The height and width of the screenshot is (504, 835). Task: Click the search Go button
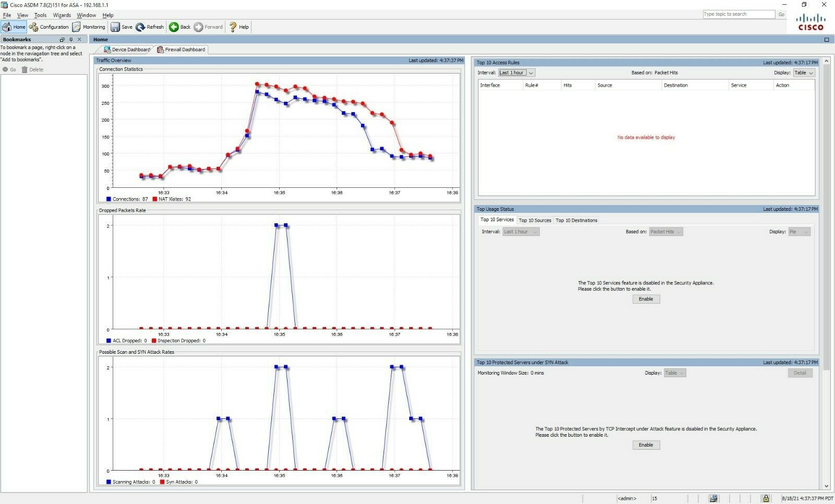click(781, 15)
